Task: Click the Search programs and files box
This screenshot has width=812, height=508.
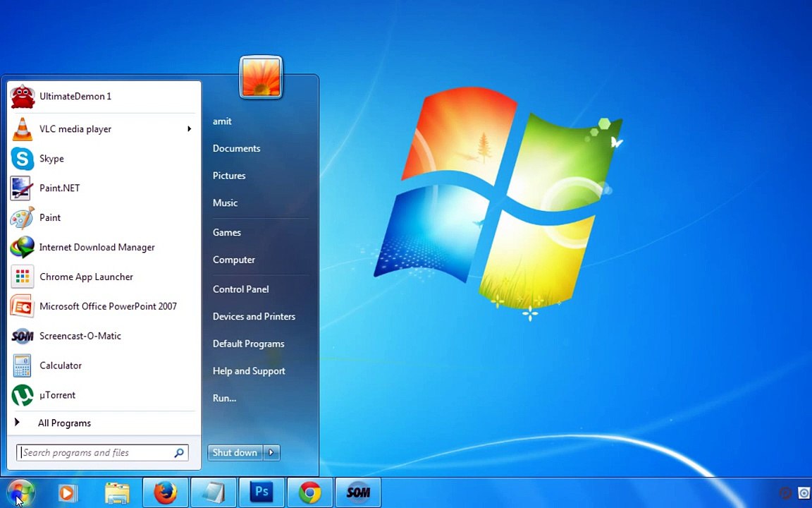Action: [102, 452]
